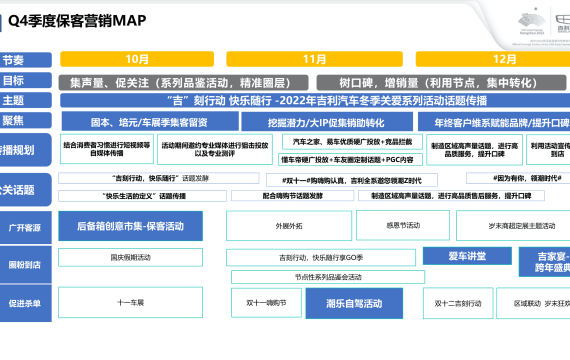Screen dimensions: 570x360
Task: Click the 聚焦 row label
Action: [25, 120]
